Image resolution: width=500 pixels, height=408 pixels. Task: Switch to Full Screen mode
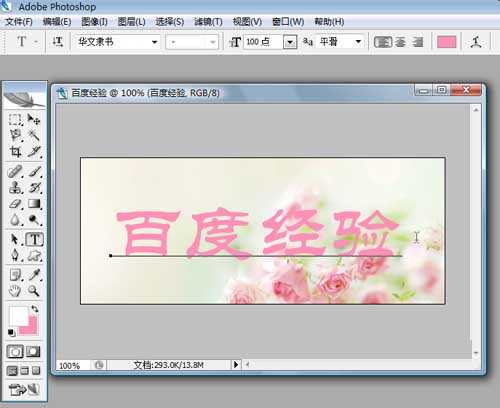[x=36, y=371]
